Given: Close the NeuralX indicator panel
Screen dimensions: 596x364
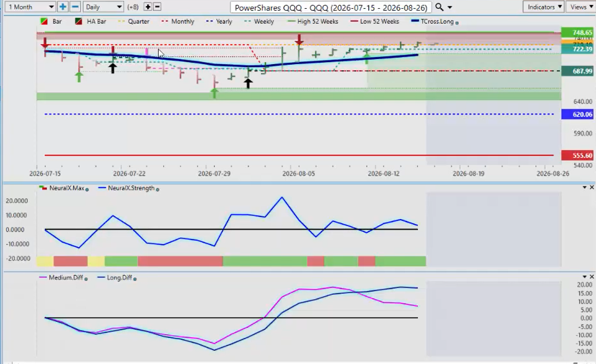Looking at the screenshot, I should click(x=592, y=187).
